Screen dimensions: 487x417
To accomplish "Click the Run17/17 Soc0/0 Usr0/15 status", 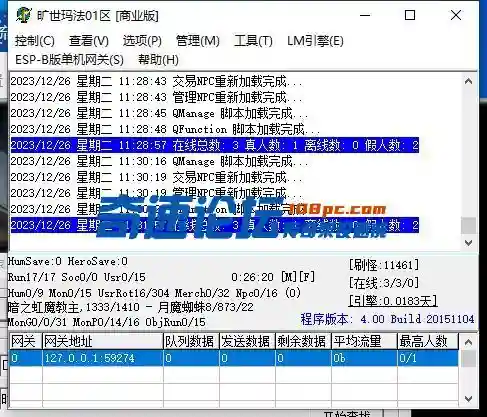I will [x=77, y=277].
